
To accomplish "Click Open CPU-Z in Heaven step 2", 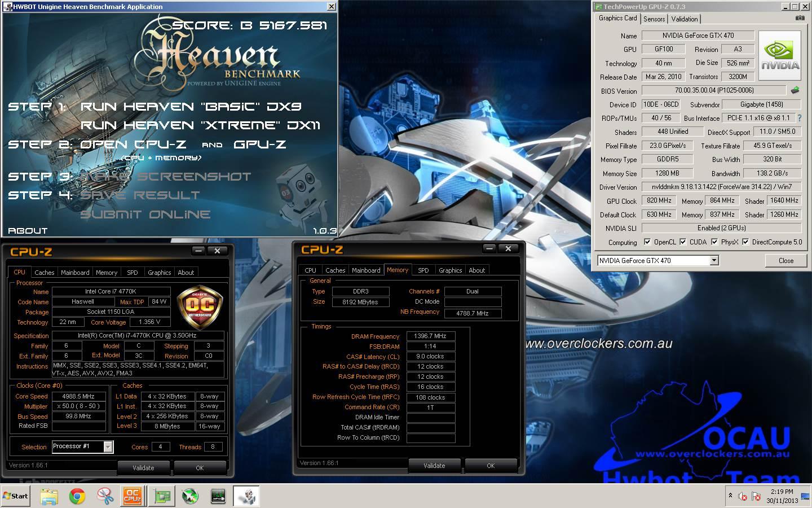I will 134,144.
